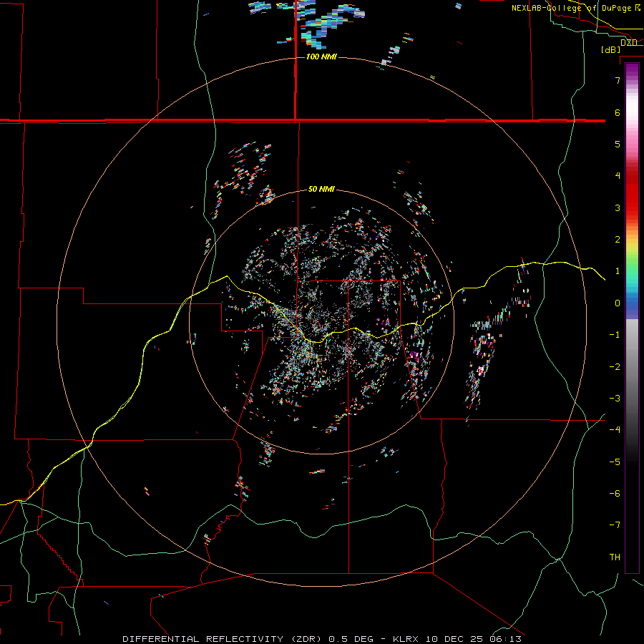Click the "7" scale value

pos(618,80)
